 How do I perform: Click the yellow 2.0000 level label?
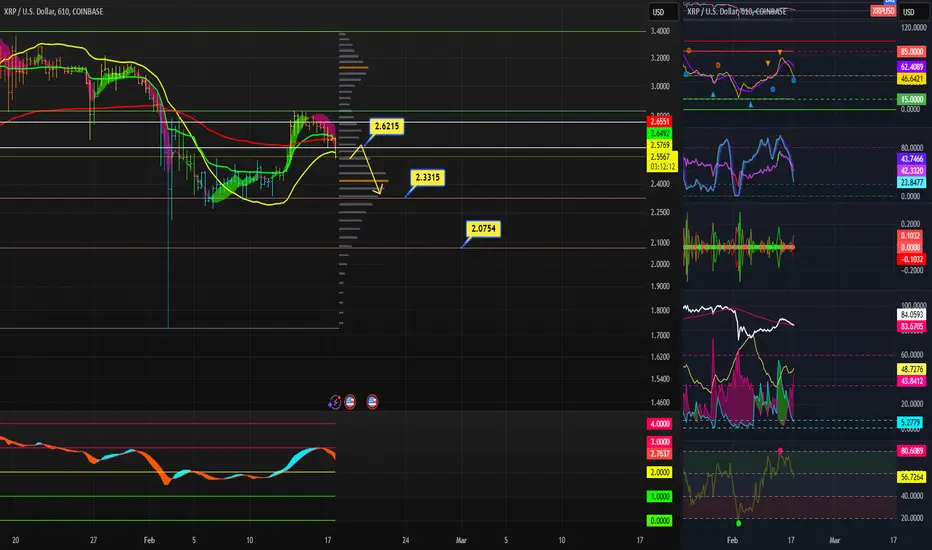660,472
